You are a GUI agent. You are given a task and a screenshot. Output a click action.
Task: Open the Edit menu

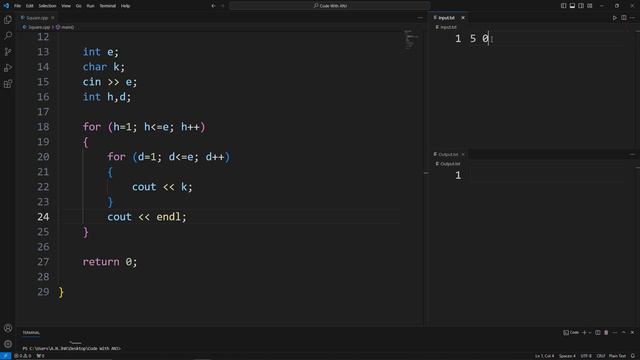[x=30, y=6]
